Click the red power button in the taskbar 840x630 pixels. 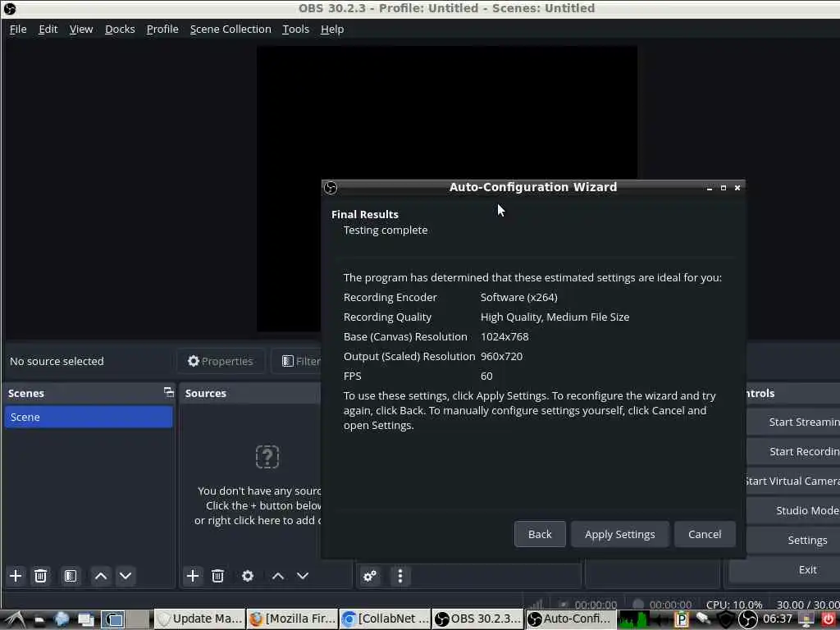pos(829,619)
